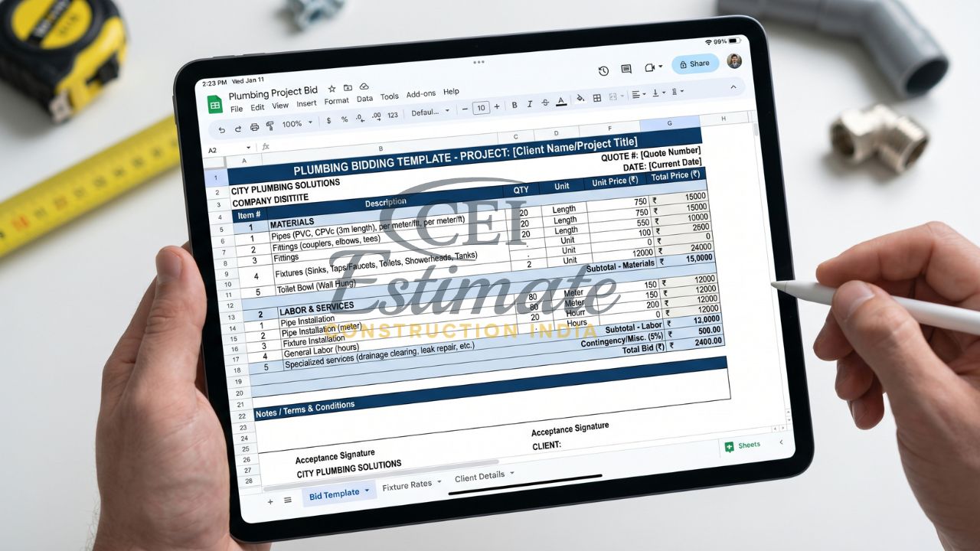980x551 pixels.
Task: Decrease decimal places in selected cell
Action: [358, 117]
